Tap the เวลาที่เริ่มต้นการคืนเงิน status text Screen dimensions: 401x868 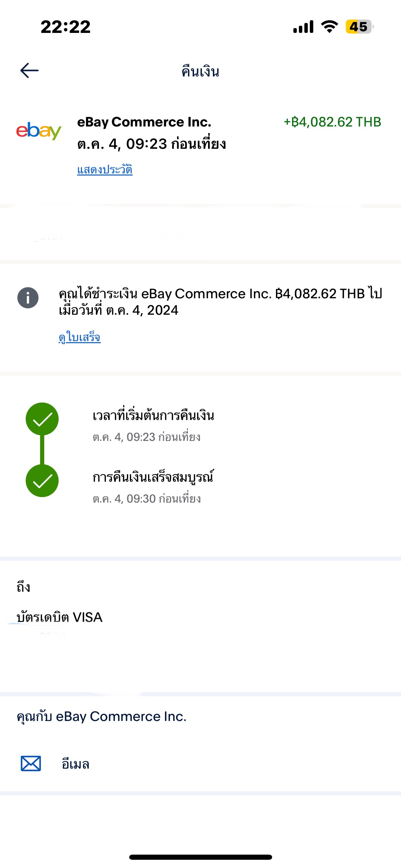point(154,415)
